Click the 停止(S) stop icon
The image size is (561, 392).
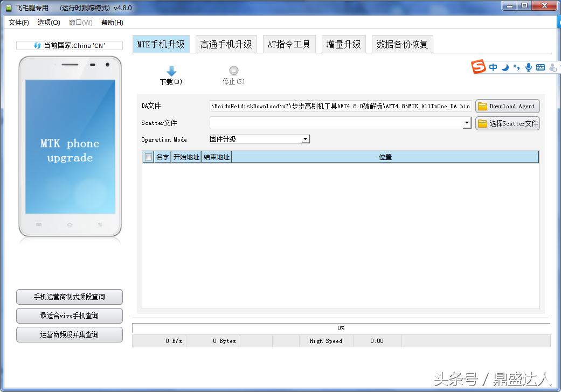(x=233, y=71)
